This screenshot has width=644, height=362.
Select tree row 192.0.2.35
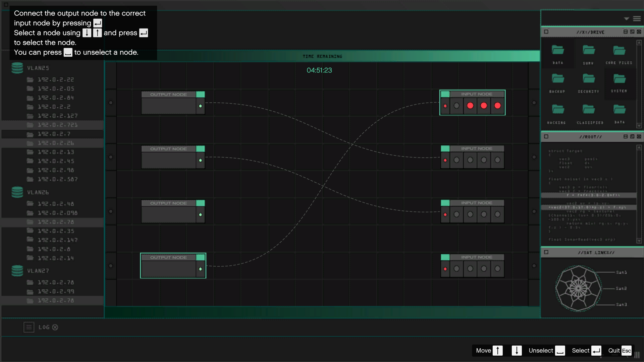pyautogui.click(x=53, y=231)
